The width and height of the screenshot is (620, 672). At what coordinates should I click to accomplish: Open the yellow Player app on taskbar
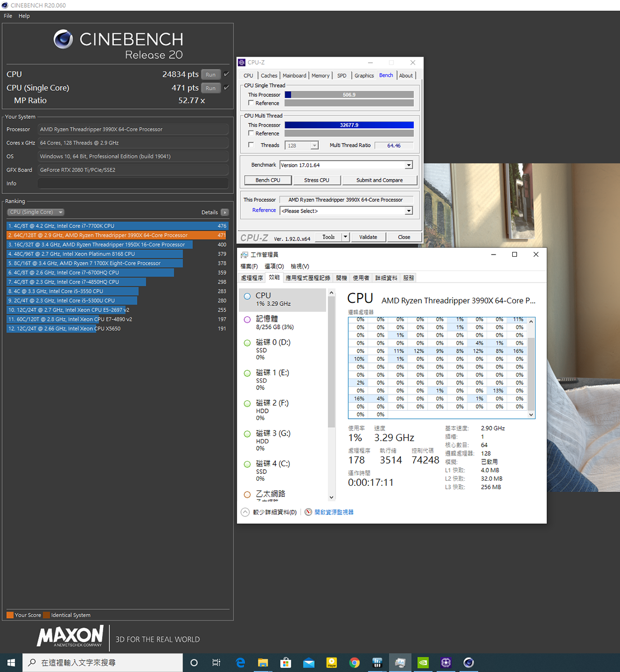click(331, 663)
